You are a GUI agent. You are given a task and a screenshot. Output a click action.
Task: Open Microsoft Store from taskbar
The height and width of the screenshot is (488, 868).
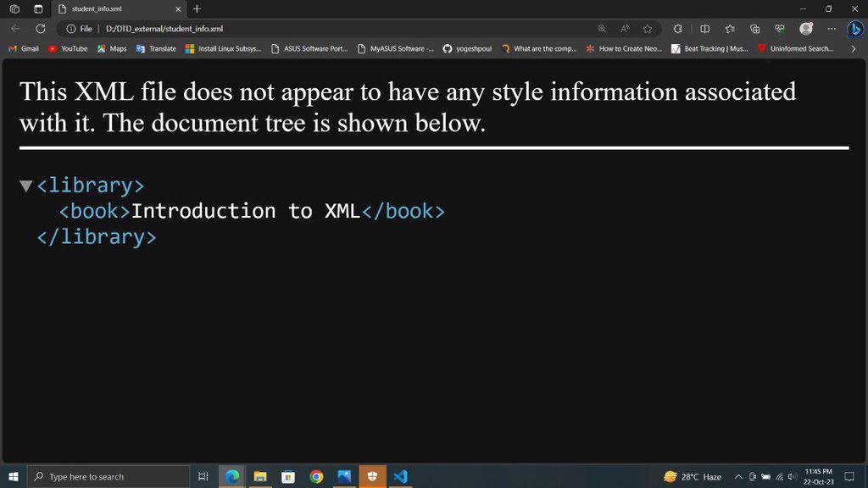[x=288, y=476]
